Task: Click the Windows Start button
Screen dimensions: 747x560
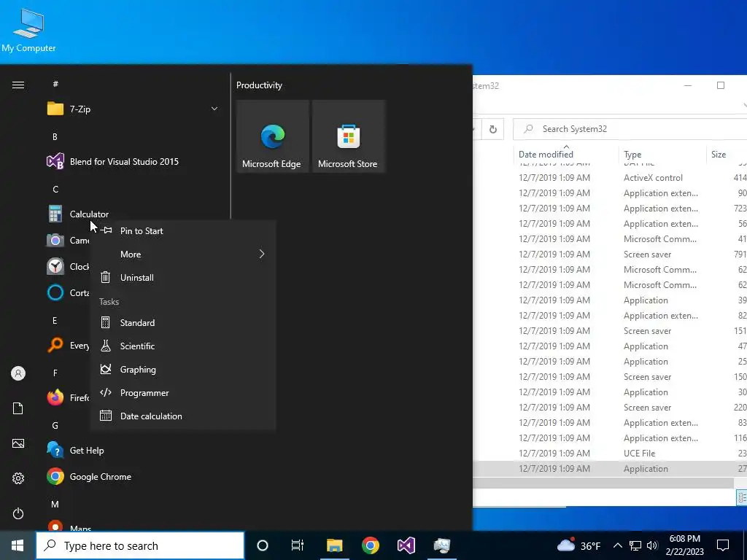Action: point(18,545)
